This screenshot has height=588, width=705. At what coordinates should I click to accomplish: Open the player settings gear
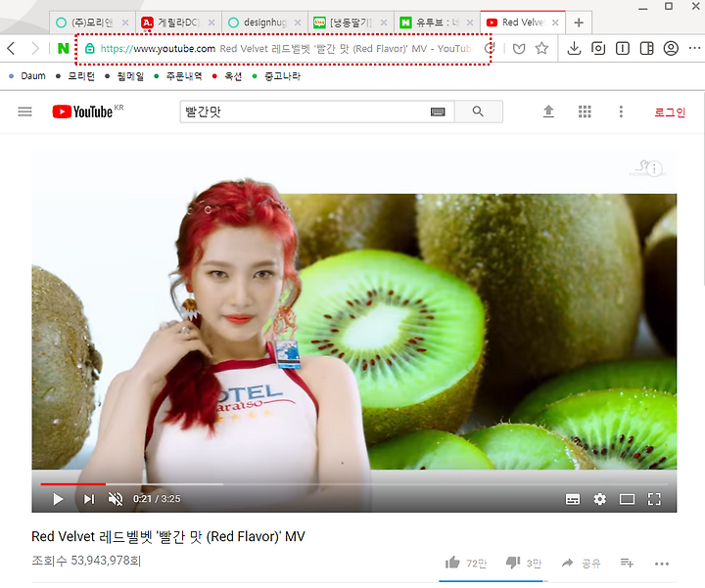(600, 499)
